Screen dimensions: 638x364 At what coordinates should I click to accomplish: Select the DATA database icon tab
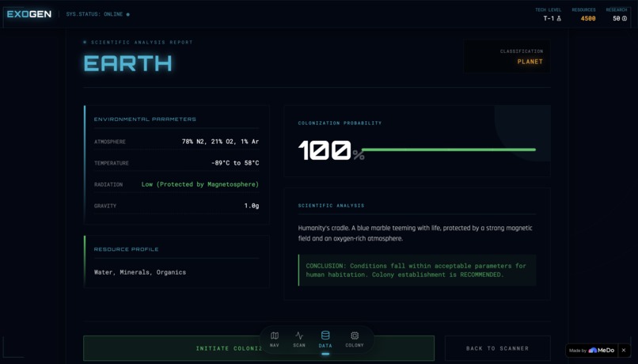pos(325,339)
